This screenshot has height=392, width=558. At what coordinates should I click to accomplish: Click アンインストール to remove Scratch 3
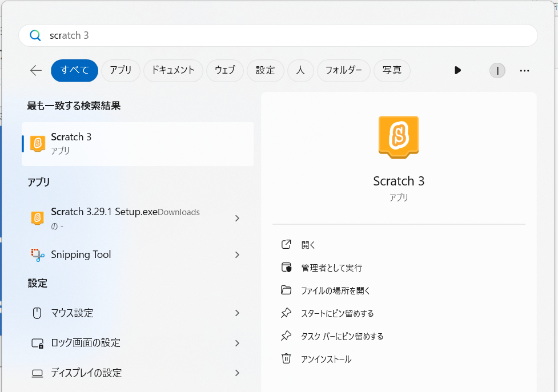326,359
